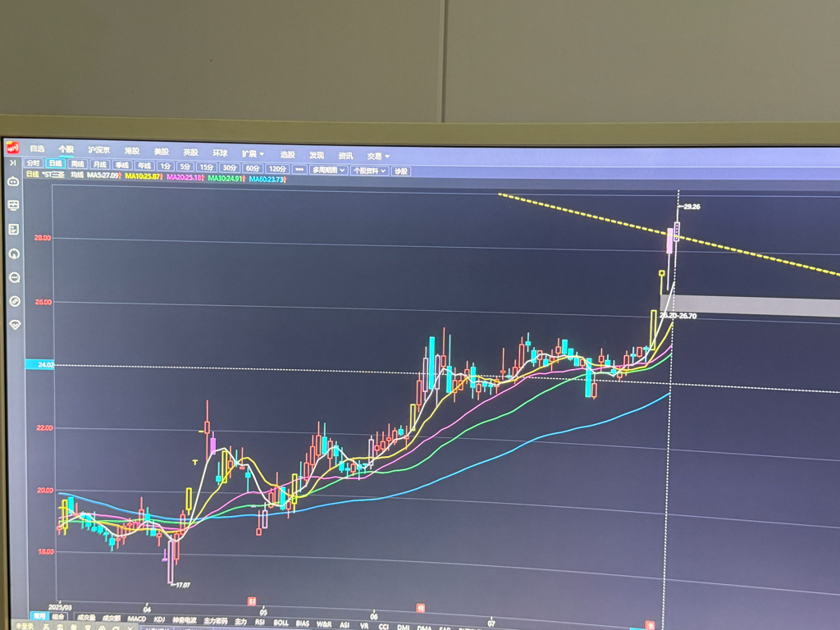Viewport: 840px width, 630px height.
Task: Select the BIAS indicator
Action: 303,623
